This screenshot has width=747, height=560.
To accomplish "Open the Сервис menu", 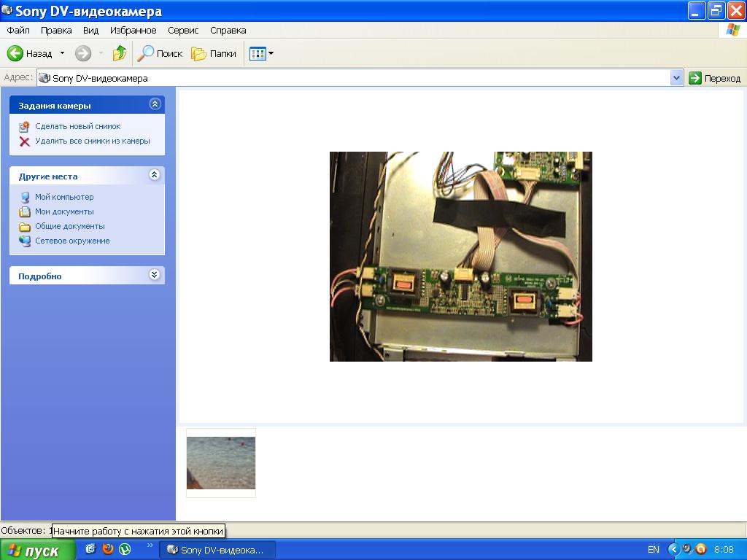I will pyautogui.click(x=183, y=31).
